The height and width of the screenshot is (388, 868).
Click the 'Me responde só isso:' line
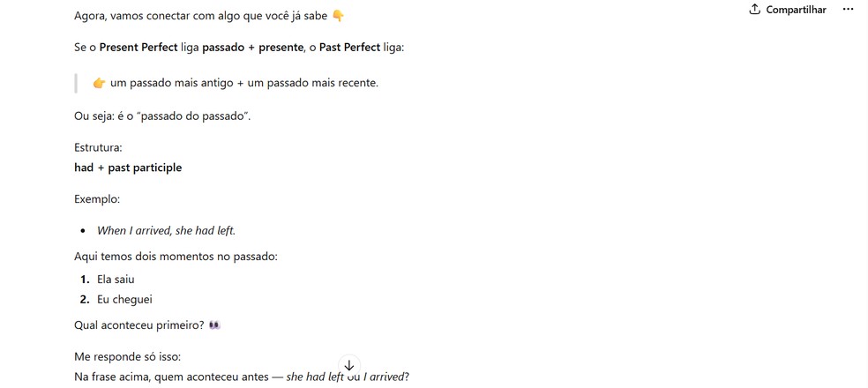pos(128,357)
